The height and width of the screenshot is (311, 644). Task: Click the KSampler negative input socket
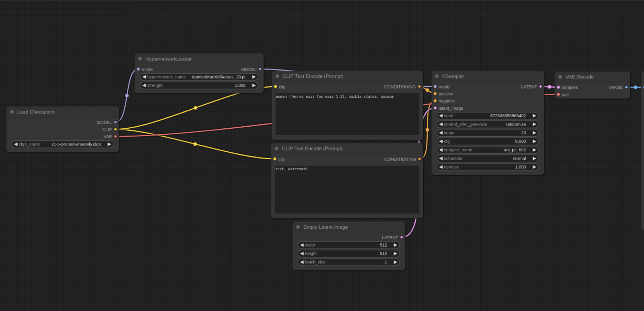tap(435, 101)
